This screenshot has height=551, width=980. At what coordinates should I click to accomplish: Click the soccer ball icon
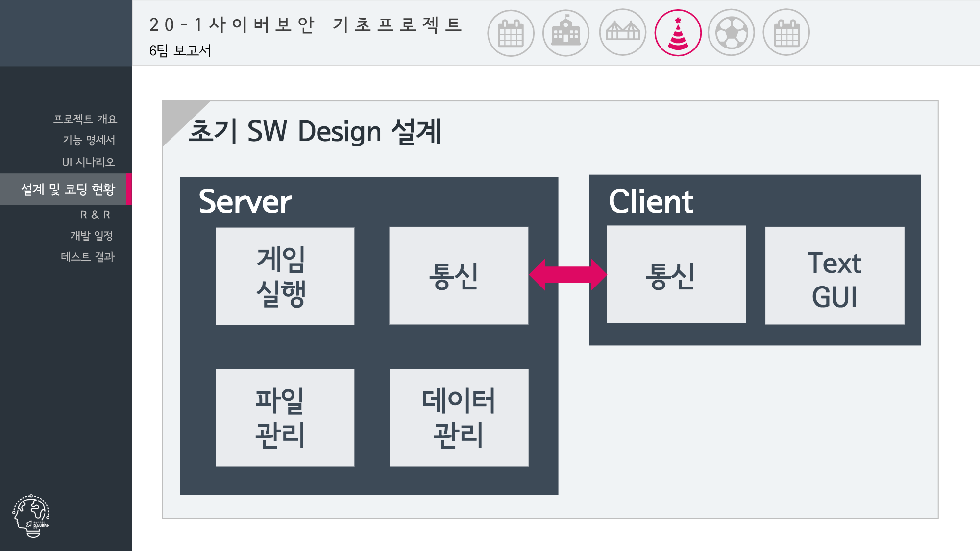[x=732, y=32]
